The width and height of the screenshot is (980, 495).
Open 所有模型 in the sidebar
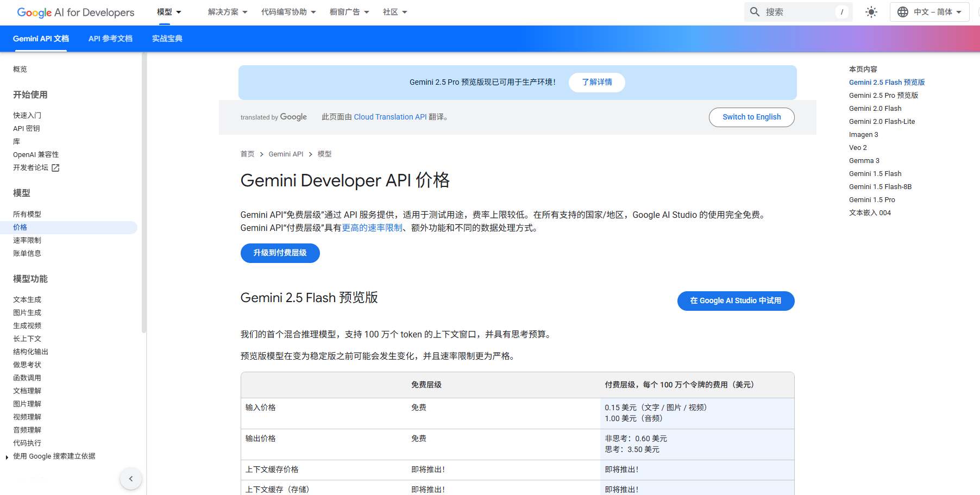tap(27, 215)
